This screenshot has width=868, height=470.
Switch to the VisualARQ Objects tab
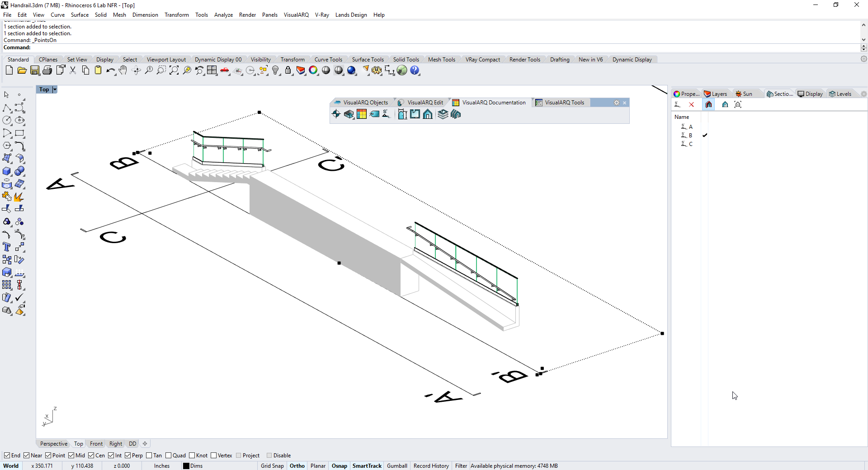pyautogui.click(x=361, y=103)
